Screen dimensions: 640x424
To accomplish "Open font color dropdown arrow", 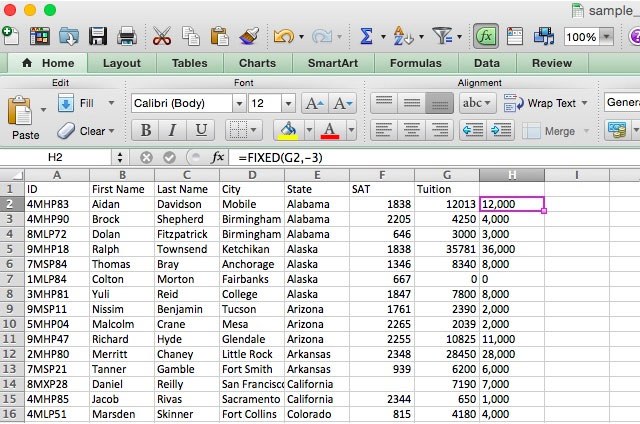I will pos(351,131).
